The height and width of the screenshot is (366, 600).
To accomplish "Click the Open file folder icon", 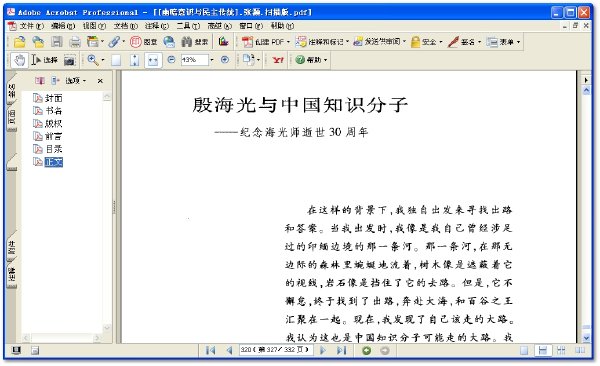I will [20, 41].
